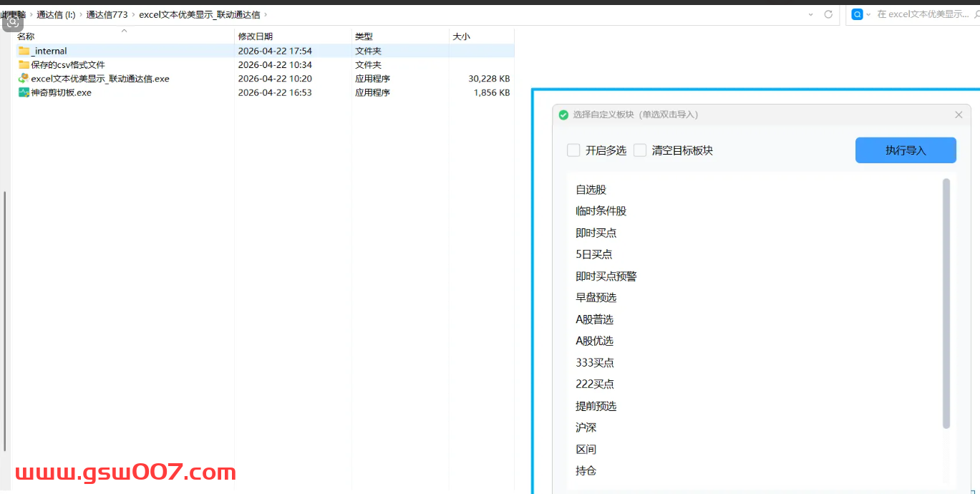Click the 保存的csv格式文件 folder icon
The image size is (980, 494).
[x=24, y=64]
